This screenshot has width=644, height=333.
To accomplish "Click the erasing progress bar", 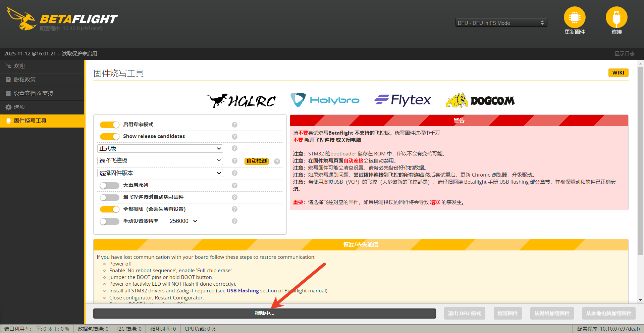I will click(264, 314).
